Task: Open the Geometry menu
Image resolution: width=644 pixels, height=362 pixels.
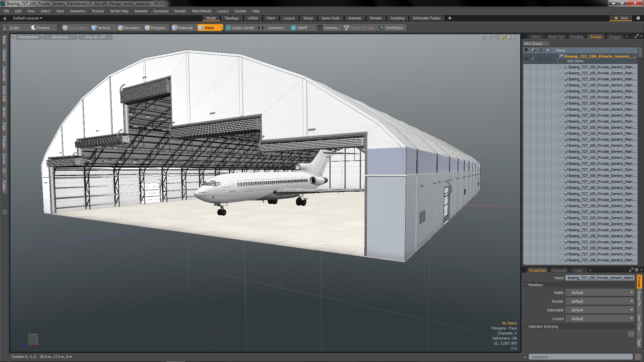Action: pyautogui.click(x=77, y=11)
